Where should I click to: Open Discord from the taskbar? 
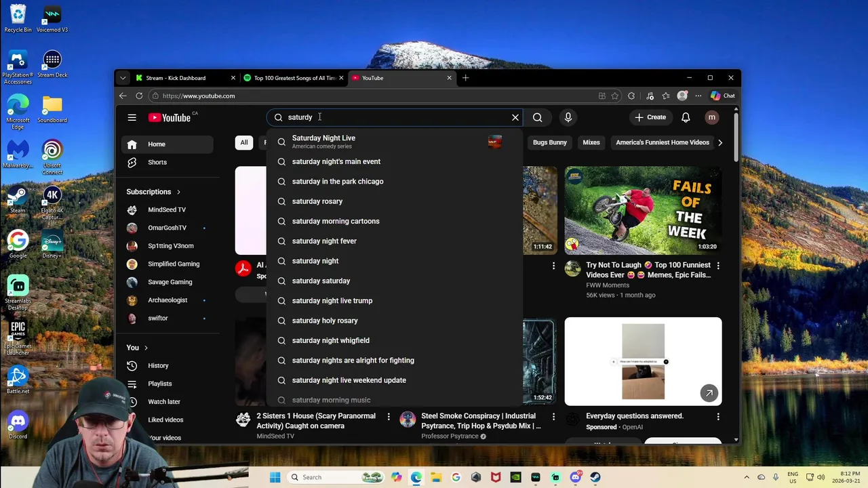point(575,477)
